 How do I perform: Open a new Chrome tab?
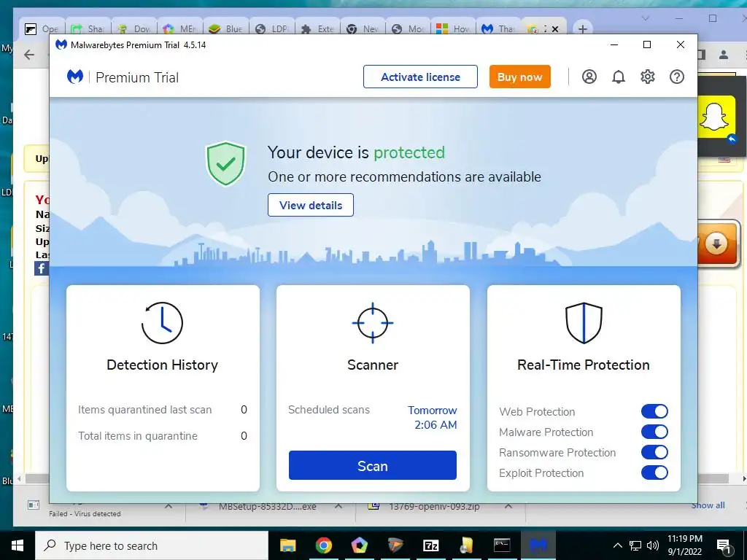pyautogui.click(x=582, y=29)
